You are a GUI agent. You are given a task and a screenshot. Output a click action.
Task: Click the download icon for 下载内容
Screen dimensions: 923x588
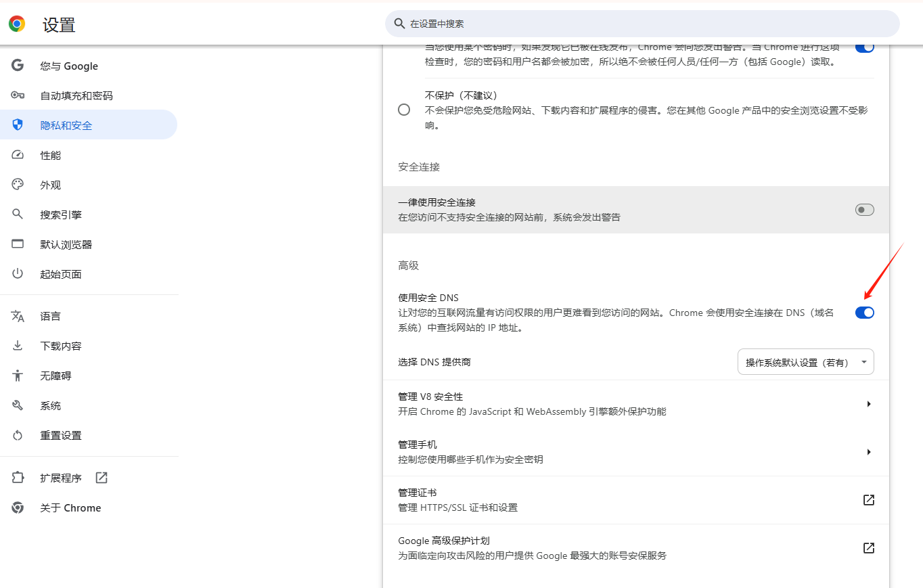[18, 346]
